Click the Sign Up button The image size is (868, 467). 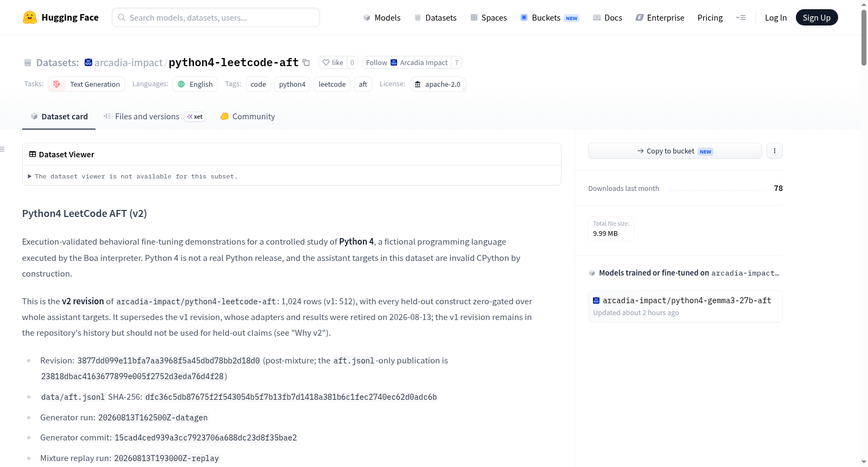(816, 18)
